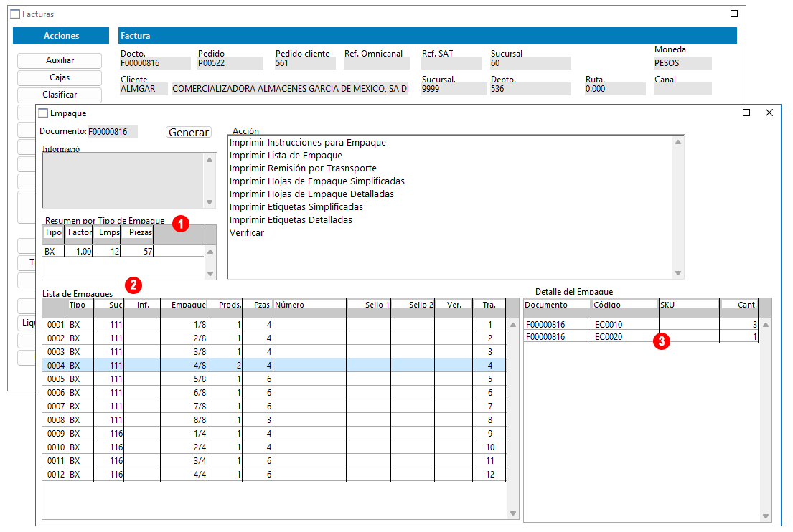Select the BX row in Resumen table
Image resolution: width=793 pixels, height=532 pixels.
123,251
